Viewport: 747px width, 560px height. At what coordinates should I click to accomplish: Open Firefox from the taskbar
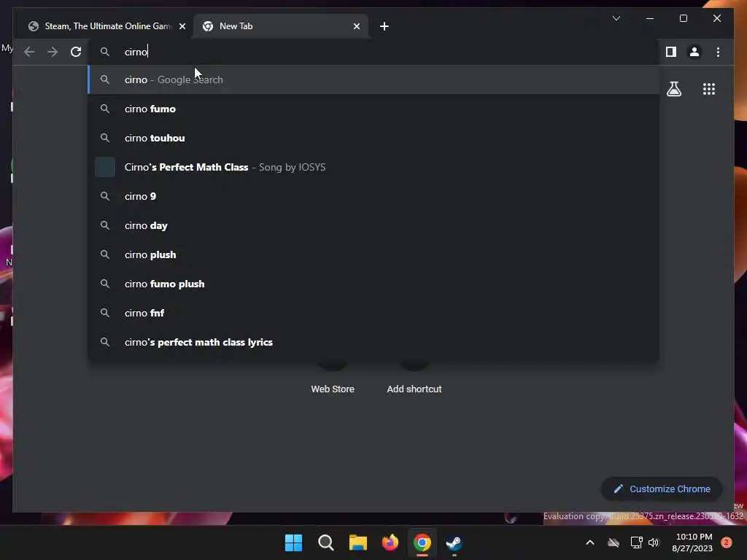(x=390, y=542)
